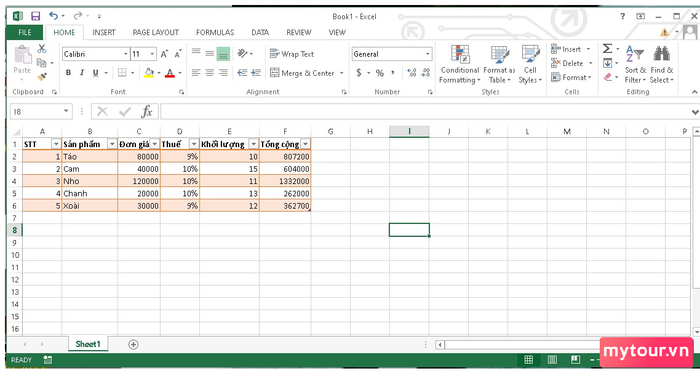Open Insert Function fx dialog
The height and width of the screenshot is (376, 700).
click(x=147, y=112)
